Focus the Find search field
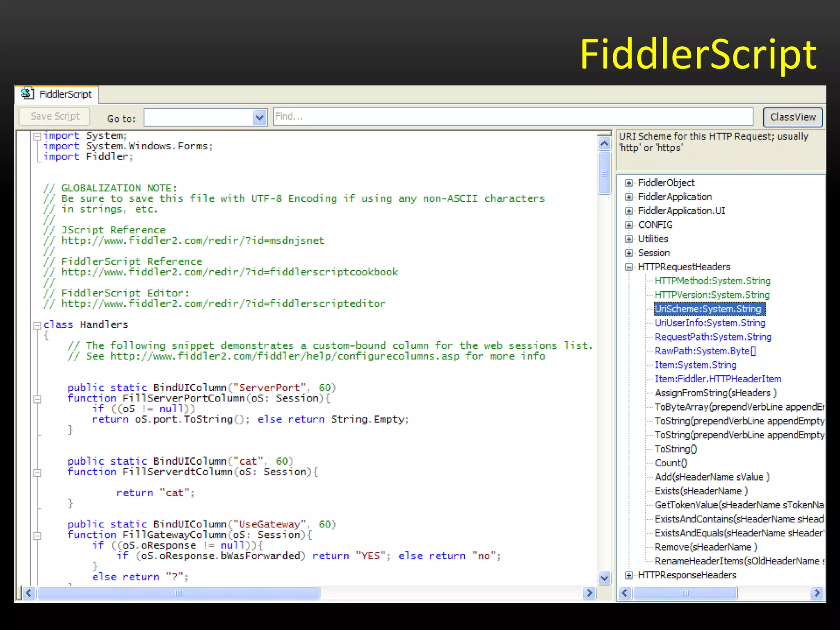840x630 pixels. coord(513,116)
